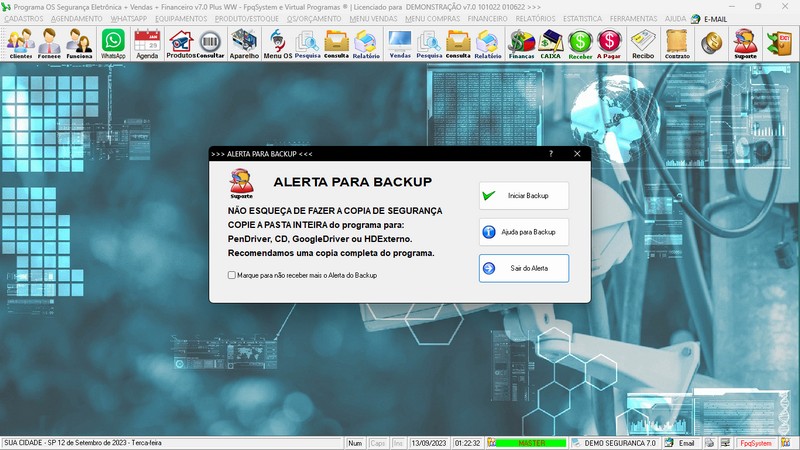Open the Vendas monitor icon
Image resolution: width=800 pixels, height=450 pixels.
400,44
